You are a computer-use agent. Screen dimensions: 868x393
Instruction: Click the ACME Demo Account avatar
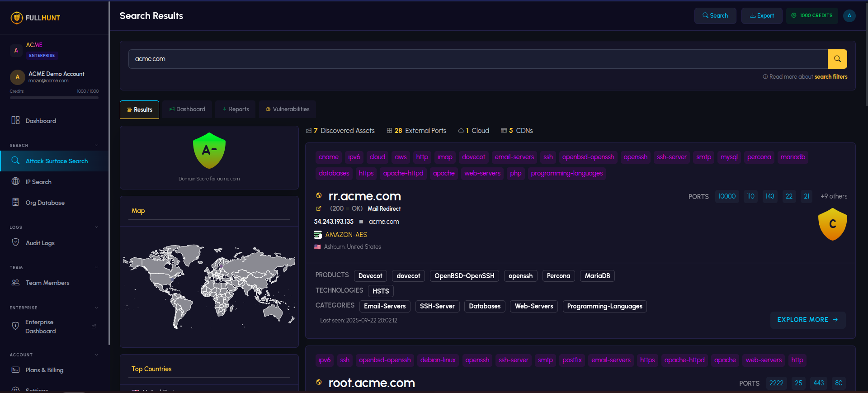click(18, 77)
